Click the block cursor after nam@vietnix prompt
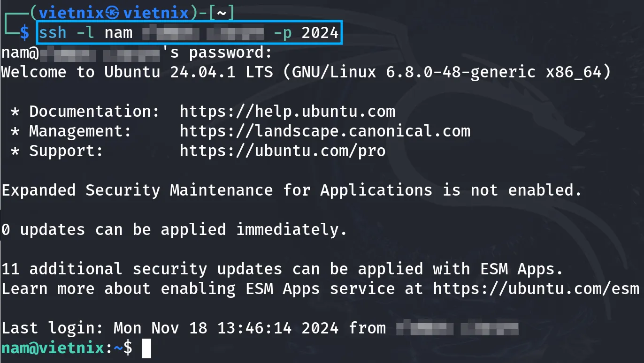The image size is (644, 363). [146, 348]
